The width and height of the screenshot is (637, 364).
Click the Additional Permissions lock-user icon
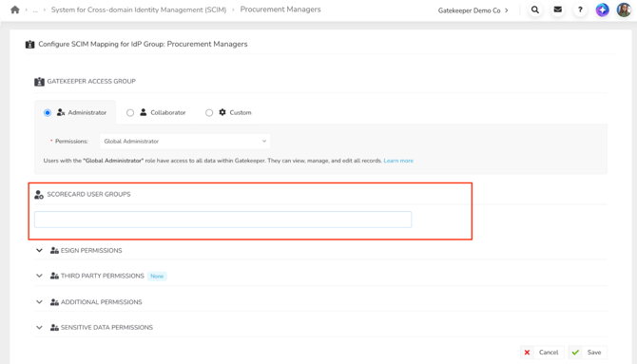click(x=54, y=302)
